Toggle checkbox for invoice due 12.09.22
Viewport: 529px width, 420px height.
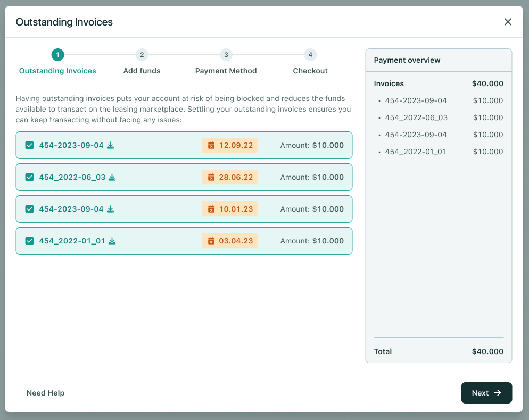(x=30, y=146)
